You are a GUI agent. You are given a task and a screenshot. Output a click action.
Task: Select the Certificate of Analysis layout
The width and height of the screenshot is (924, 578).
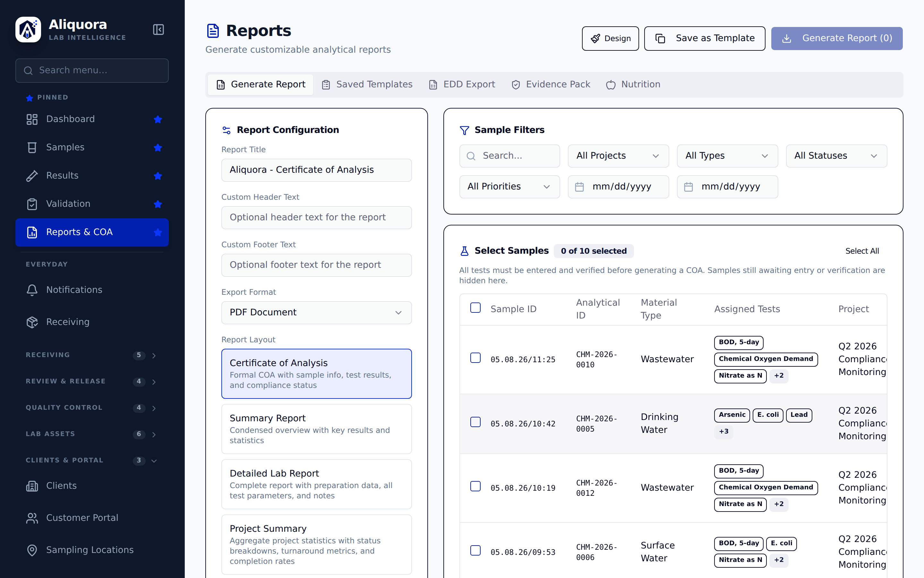[x=317, y=374]
